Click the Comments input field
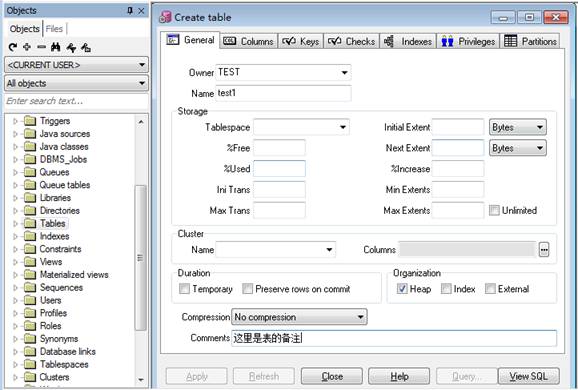The height and width of the screenshot is (390, 578). [x=394, y=338]
